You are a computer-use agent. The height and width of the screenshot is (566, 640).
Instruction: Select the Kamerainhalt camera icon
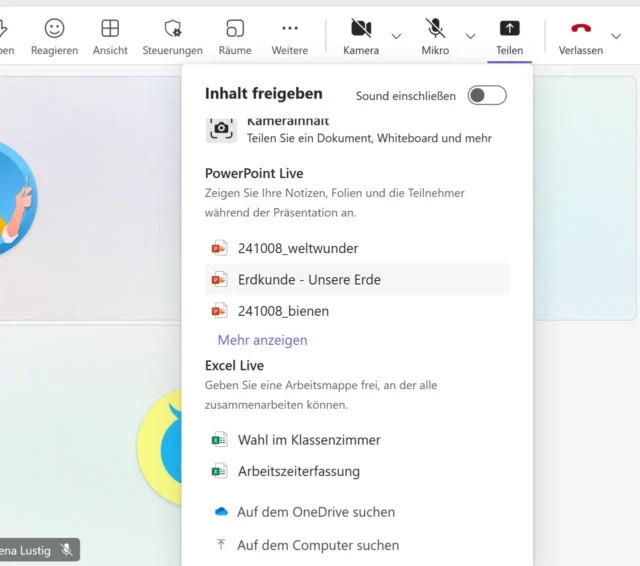[221, 129]
